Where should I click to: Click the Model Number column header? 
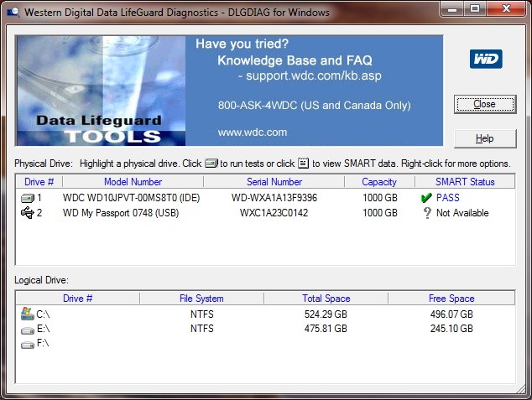click(x=133, y=182)
